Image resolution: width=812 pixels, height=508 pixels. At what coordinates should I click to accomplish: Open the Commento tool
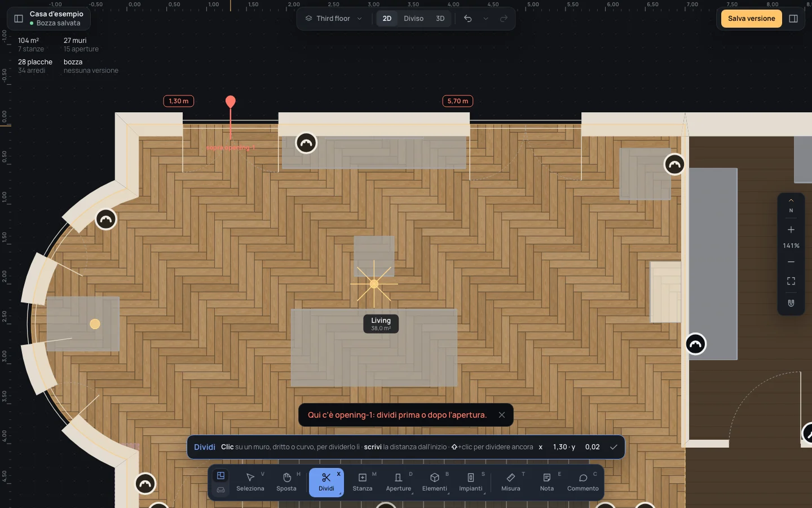583,483
